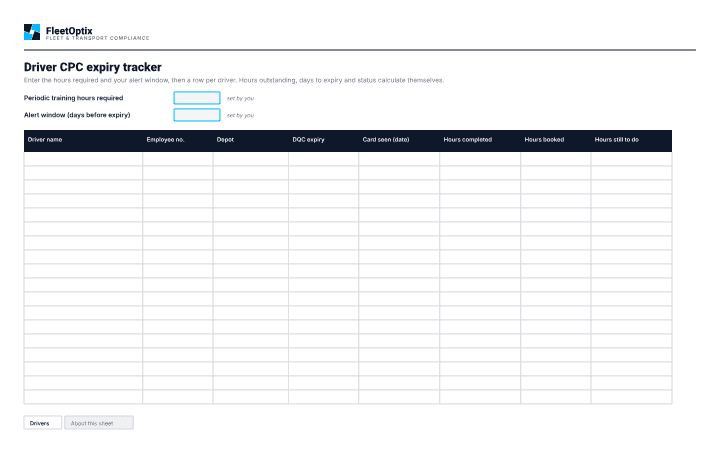Click the Alert window days input box

(x=197, y=115)
